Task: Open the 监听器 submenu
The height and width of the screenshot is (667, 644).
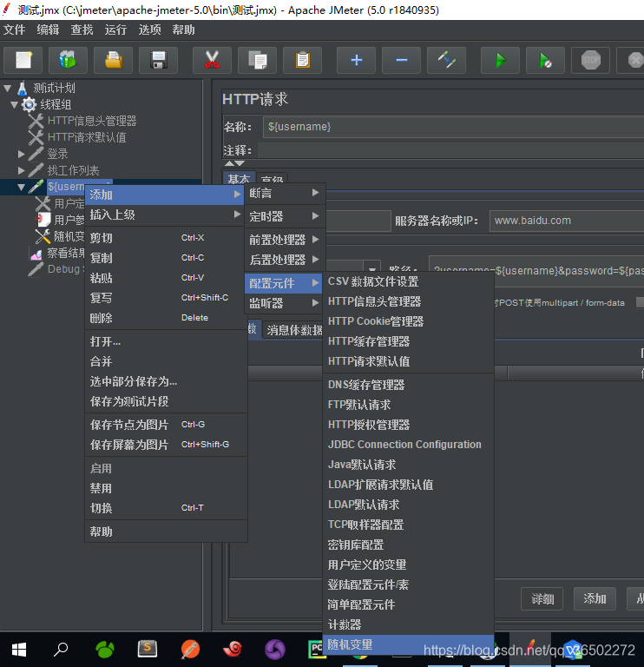Action: [x=285, y=303]
